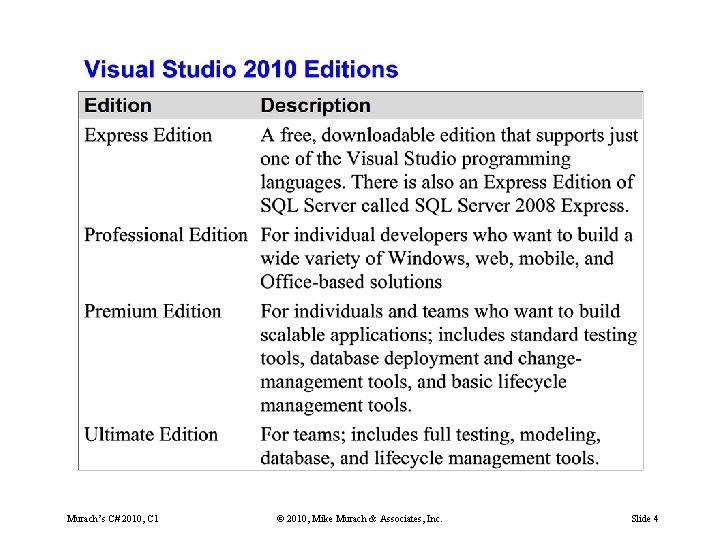Click the 'Slide 4' footer label

click(x=644, y=519)
